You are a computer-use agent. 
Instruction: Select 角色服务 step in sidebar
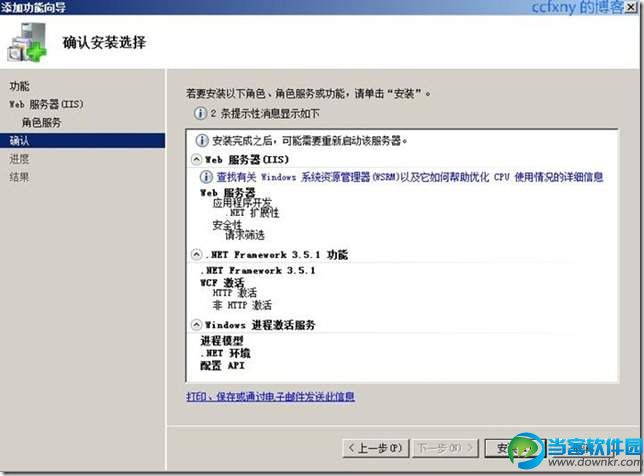pyautogui.click(x=41, y=122)
